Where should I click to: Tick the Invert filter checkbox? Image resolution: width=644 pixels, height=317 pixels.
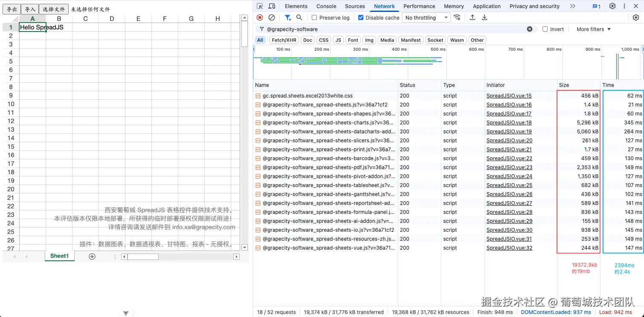click(x=545, y=29)
